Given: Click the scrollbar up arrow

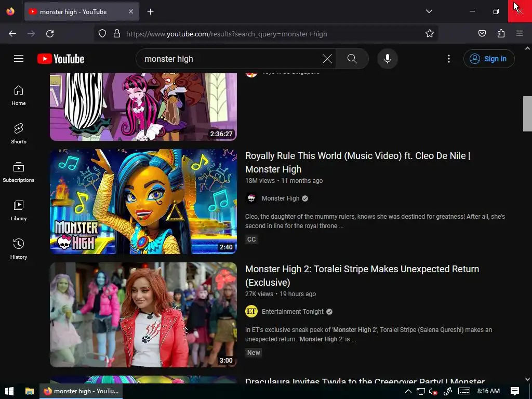Looking at the screenshot, I should 527,48.
